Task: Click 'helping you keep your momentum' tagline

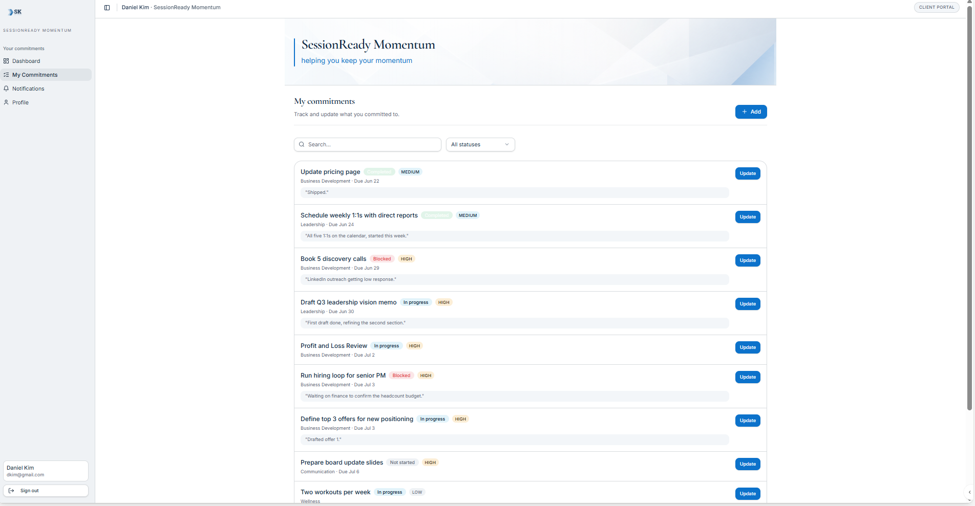Action: (356, 61)
